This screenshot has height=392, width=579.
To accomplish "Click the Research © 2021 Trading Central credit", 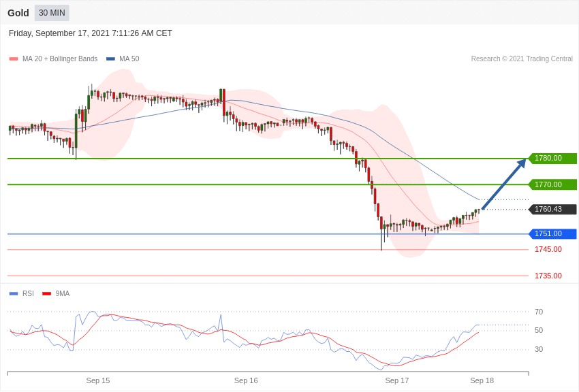I will click(522, 59).
